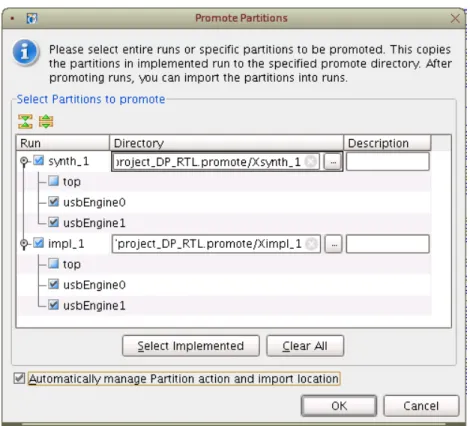This screenshot has height=426, width=470.
Task: Cancel the Promote Partitions dialog
Action: click(x=421, y=406)
